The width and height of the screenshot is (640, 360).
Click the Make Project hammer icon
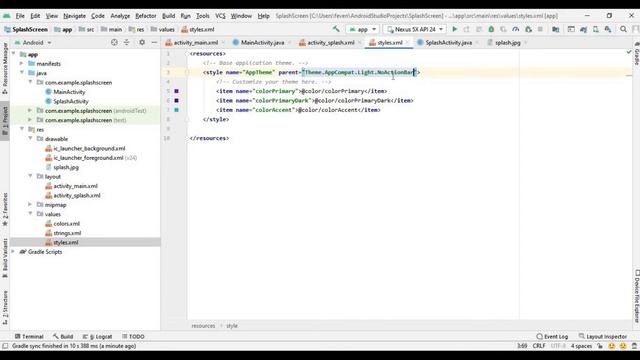pos(336,29)
